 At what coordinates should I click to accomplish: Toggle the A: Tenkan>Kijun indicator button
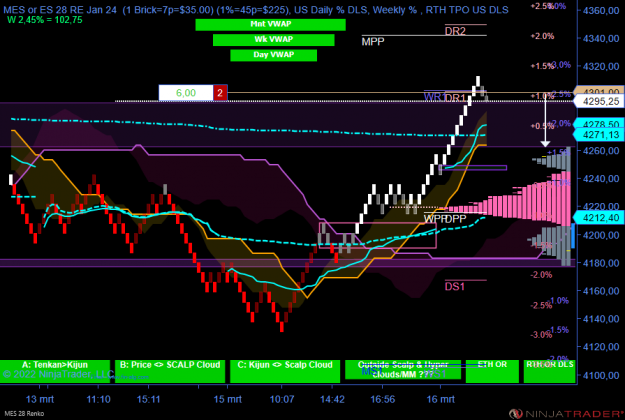55,371
